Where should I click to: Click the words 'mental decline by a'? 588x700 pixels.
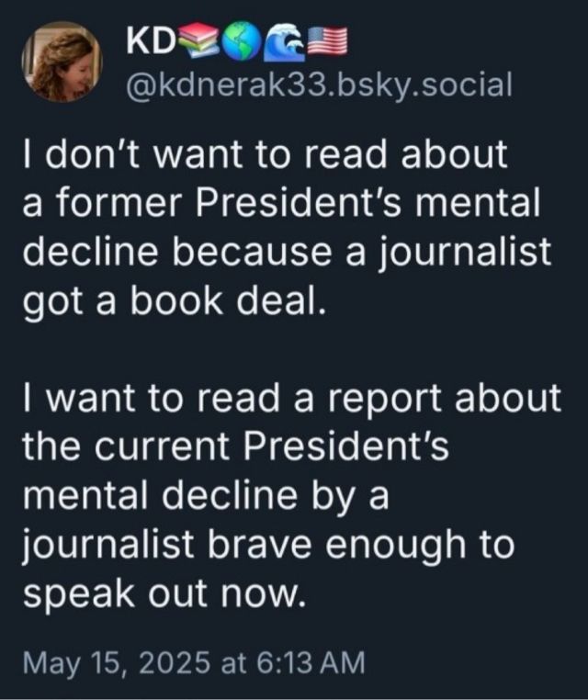pos(206,496)
